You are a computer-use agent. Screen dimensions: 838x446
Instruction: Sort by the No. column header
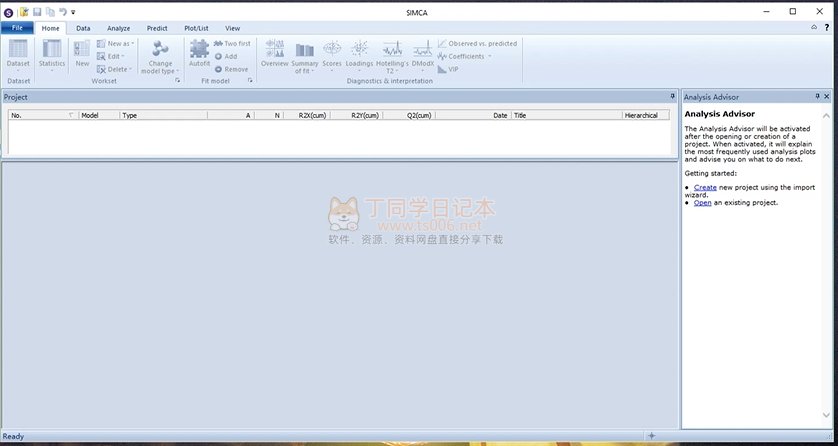click(x=43, y=115)
